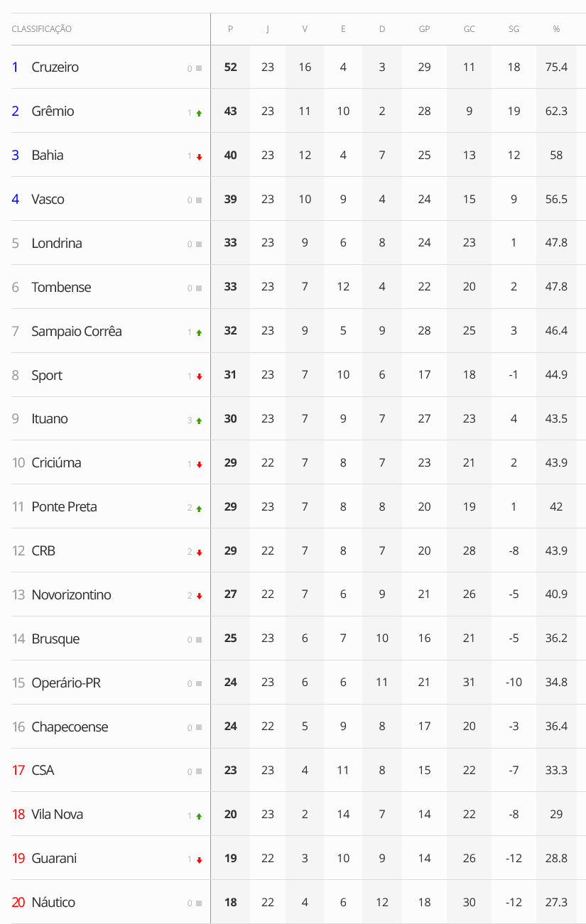Click the red down arrow beside Novorizontino
The width and height of the screenshot is (586, 924).
199,596
